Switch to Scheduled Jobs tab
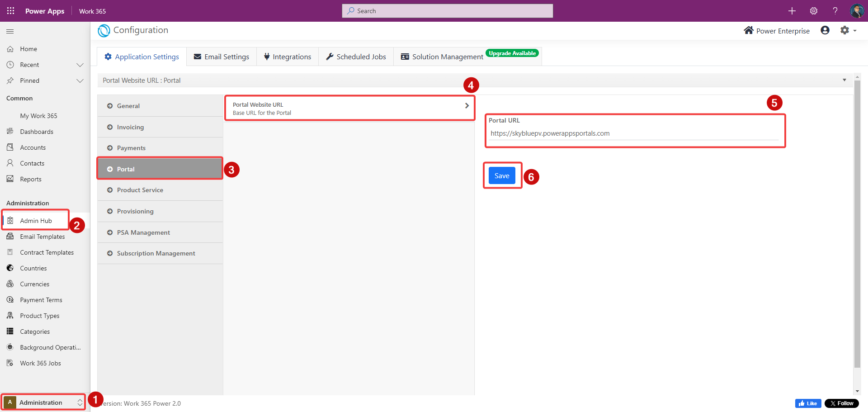868x412 pixels. [x=356, y=57]
